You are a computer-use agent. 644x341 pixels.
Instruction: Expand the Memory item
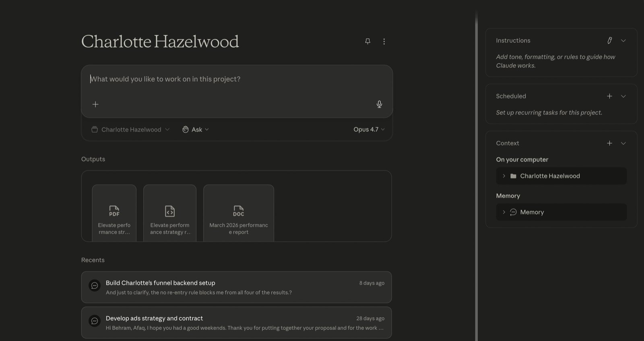tap(504, 212)
